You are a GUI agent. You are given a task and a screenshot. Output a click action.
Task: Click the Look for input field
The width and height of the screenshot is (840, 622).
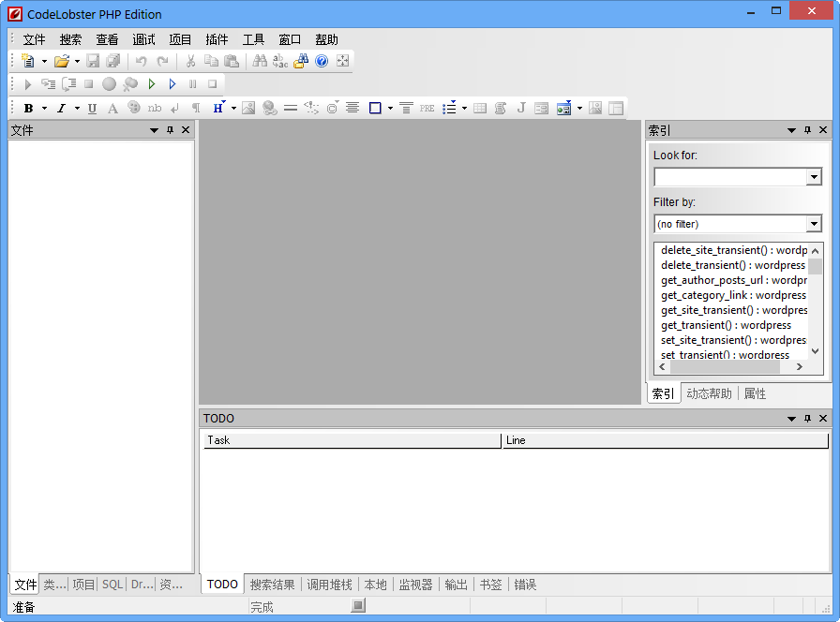pos(730,177)
